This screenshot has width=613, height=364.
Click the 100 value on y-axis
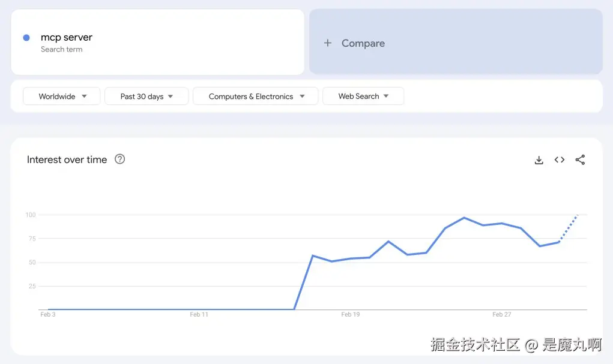(x=31, y=215)
